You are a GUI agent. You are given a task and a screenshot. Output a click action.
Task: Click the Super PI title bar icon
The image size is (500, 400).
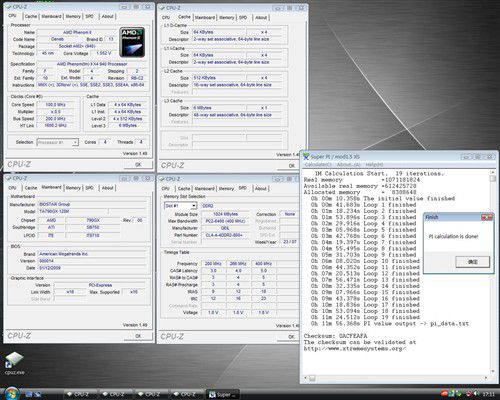[306, 156]
